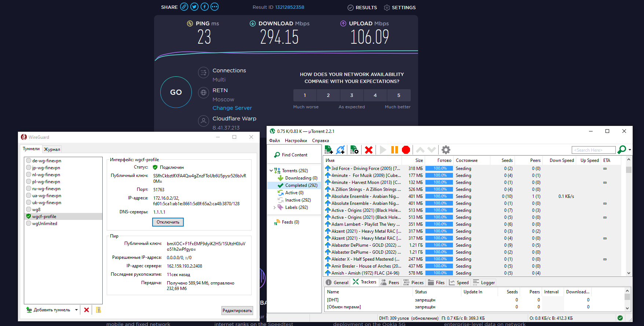Open Файл menu in µTorrent
The width and height of the screenshot is (644, 326).
click(274, 141)
